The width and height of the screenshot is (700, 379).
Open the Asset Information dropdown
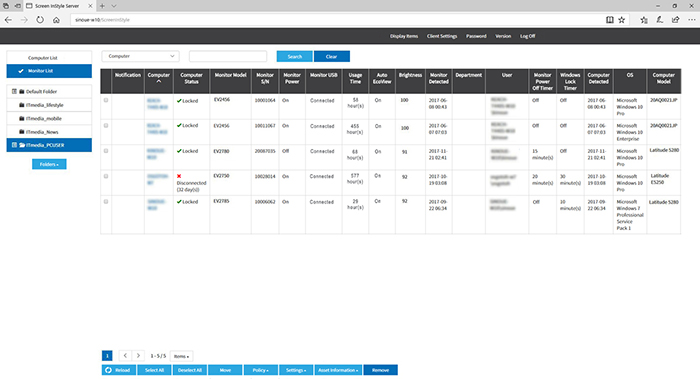[338, 370]
